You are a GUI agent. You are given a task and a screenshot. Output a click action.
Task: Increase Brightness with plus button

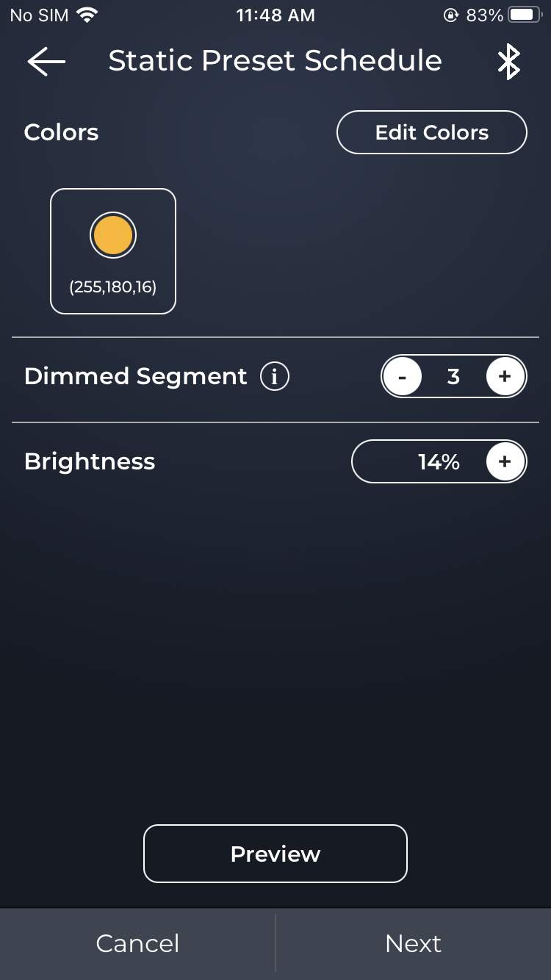tap(505, 461)
